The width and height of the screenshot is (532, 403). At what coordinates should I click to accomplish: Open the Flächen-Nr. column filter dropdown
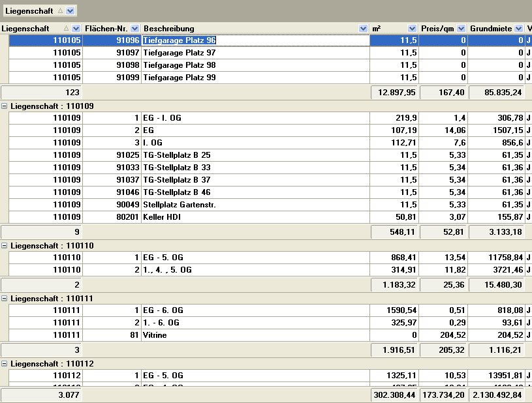(x=135, y=29)
